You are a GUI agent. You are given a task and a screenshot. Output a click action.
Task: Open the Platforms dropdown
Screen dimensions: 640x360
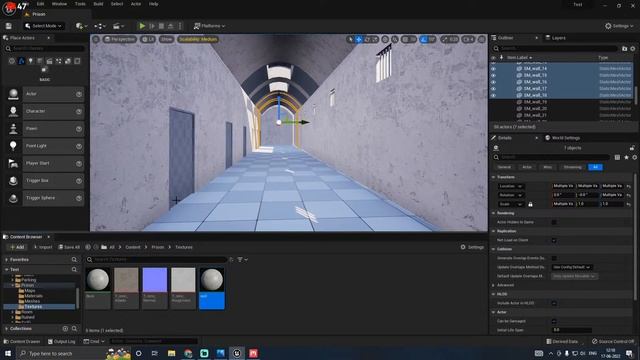[x=209, y=26]
